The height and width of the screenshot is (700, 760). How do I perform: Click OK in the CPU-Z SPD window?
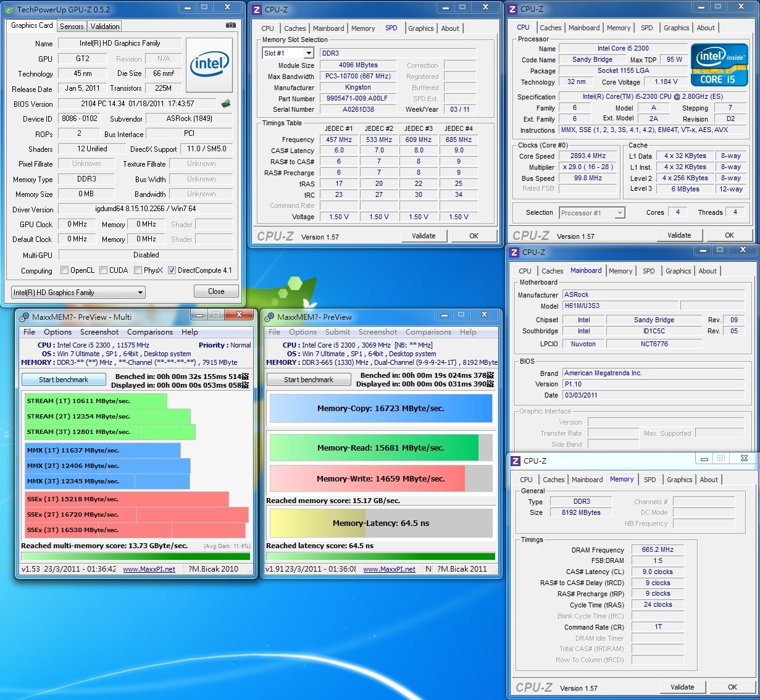click(474, 236)
